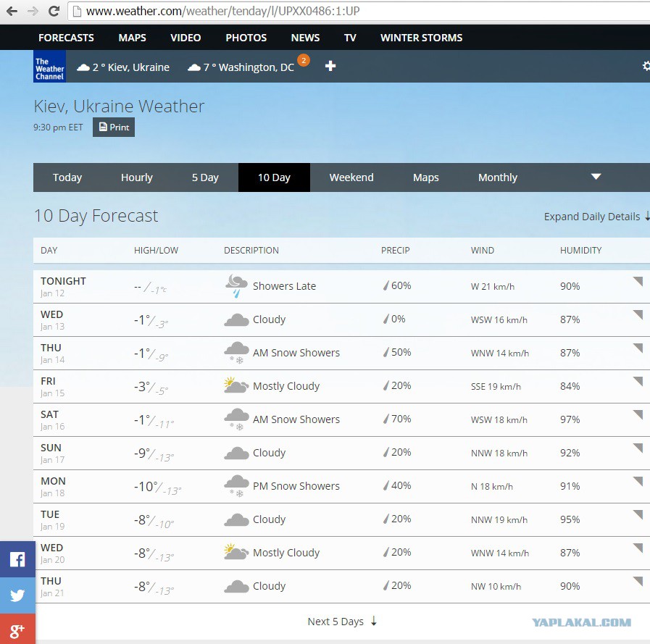This screenshot has width=650, height=644.
Task: Open the TV menu
Action: tap(350, 38)
